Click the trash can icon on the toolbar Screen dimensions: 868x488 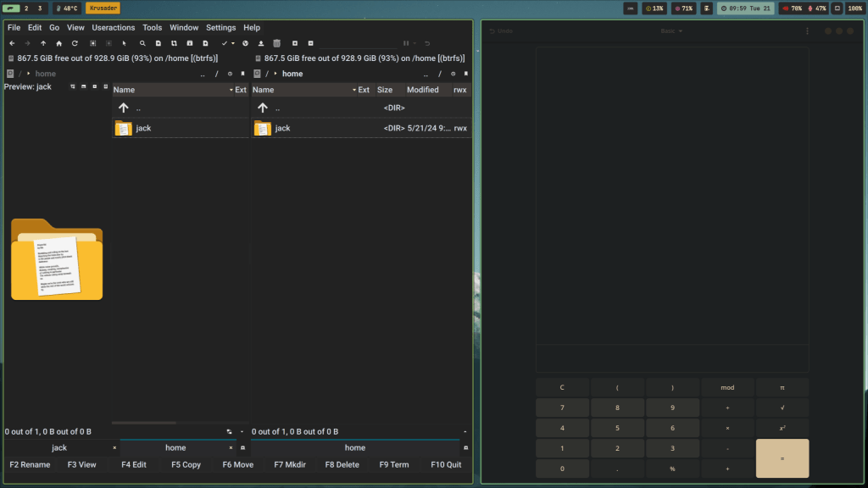pyautogui.click(x=276, y=43)
